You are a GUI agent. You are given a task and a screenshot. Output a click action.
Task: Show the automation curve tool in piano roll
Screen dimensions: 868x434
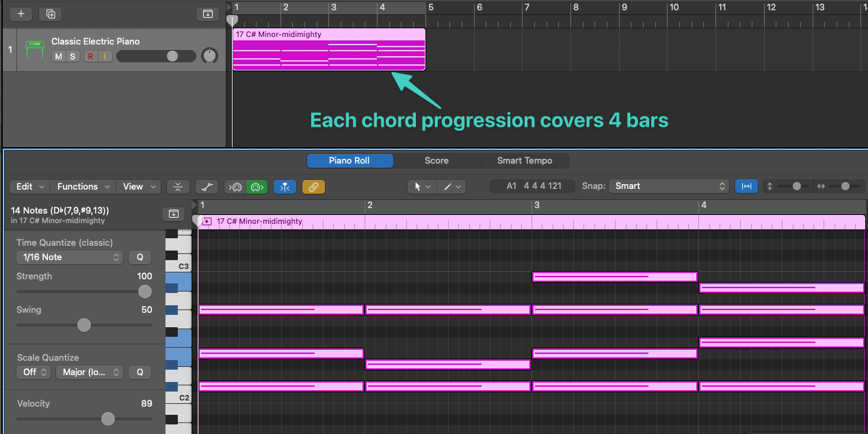(207, 186)
